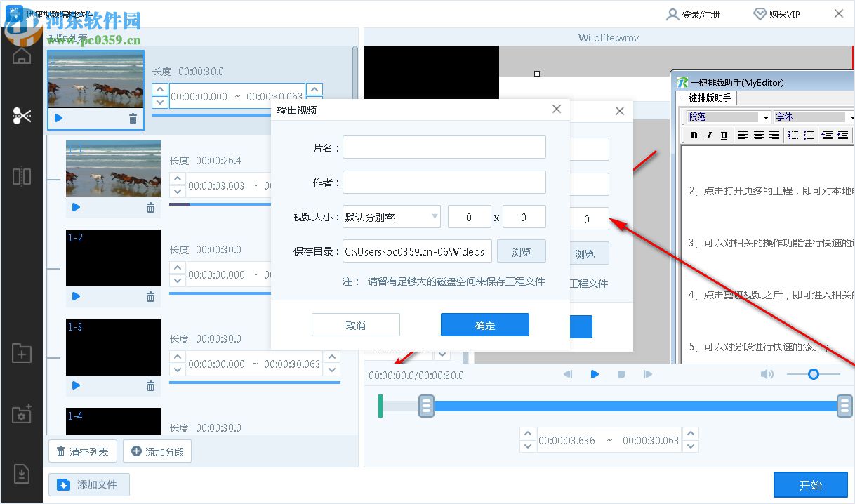Click the 确定 confirm button in output dialog
Viewport: 855px width, 504px height.
484,324
